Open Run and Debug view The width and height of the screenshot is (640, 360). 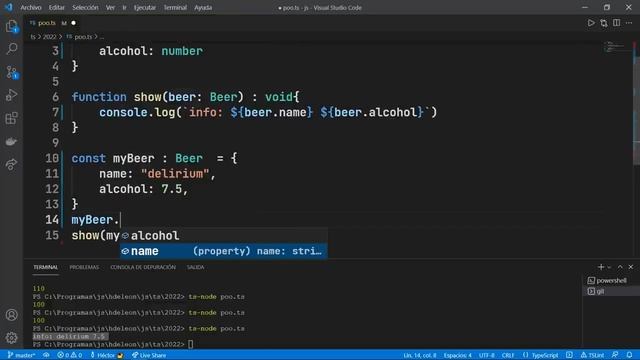(11, 95)
